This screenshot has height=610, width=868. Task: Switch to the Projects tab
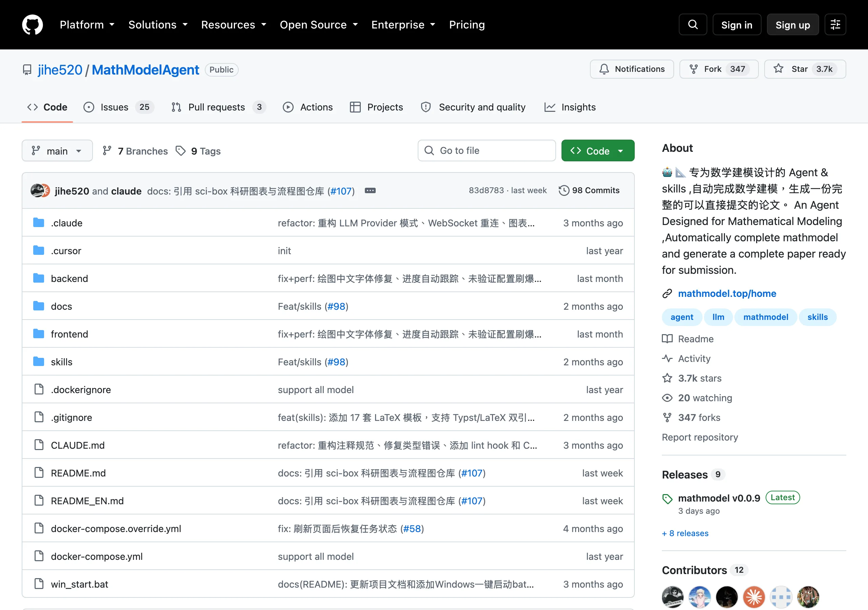coord(377,107)
